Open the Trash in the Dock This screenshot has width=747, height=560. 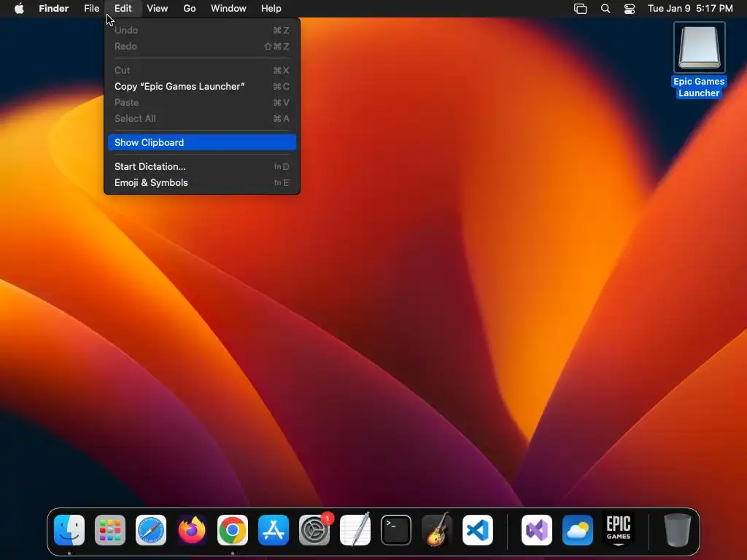pos(678,530)
